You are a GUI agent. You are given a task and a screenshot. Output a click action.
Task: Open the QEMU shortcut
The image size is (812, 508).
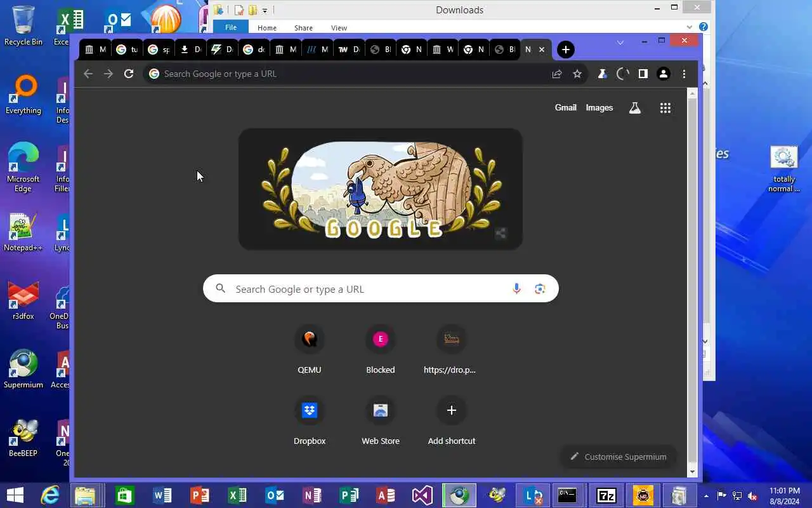coord(310,349)
